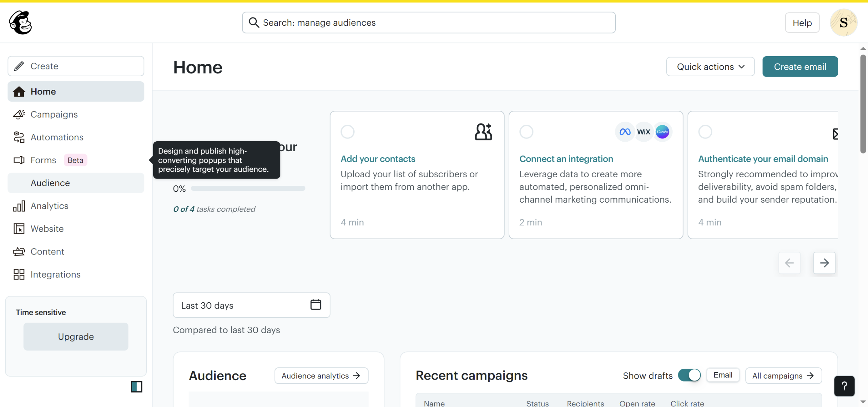Click the Campaigns megaphone icon
The image size is (868, 407).
pos(19,115)
